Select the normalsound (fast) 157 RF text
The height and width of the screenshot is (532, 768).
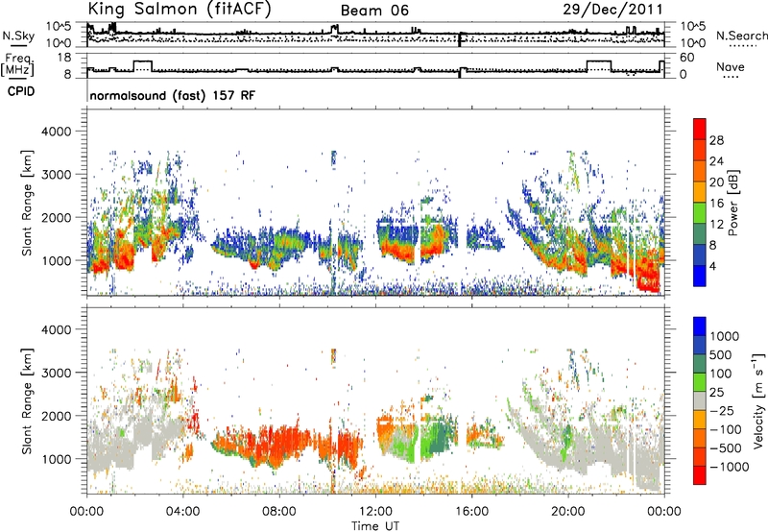[173, 95]
